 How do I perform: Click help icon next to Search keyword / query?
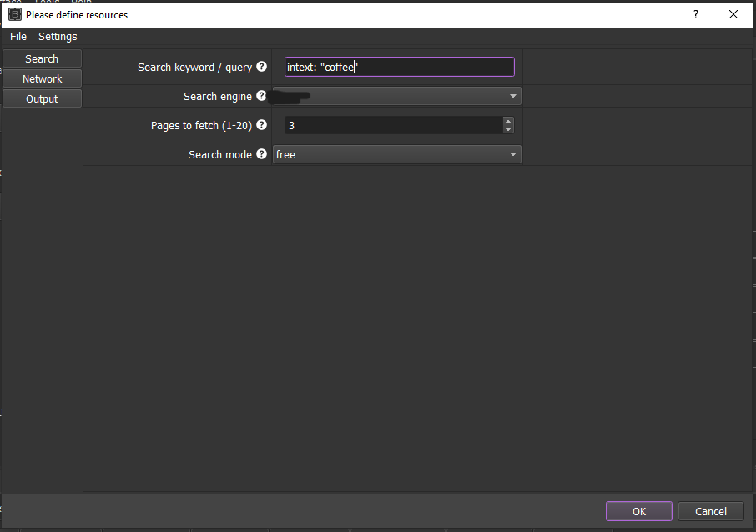coord(261,67)
